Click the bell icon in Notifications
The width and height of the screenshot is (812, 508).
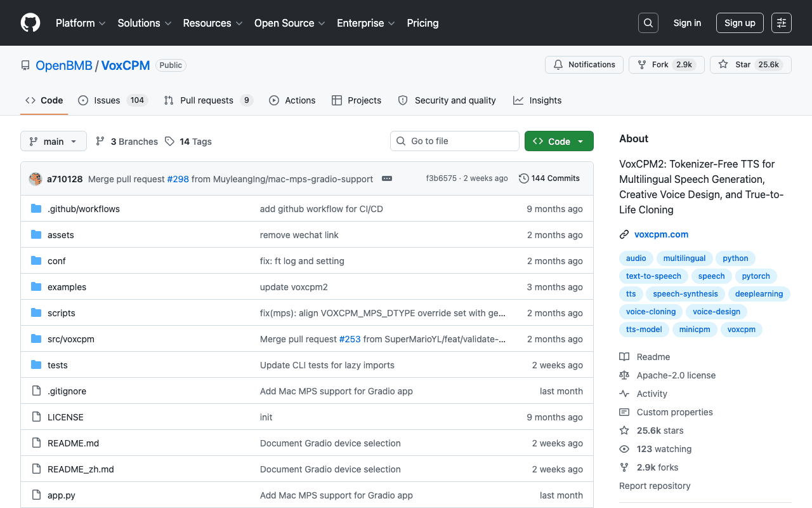click(x=558, y=65)
